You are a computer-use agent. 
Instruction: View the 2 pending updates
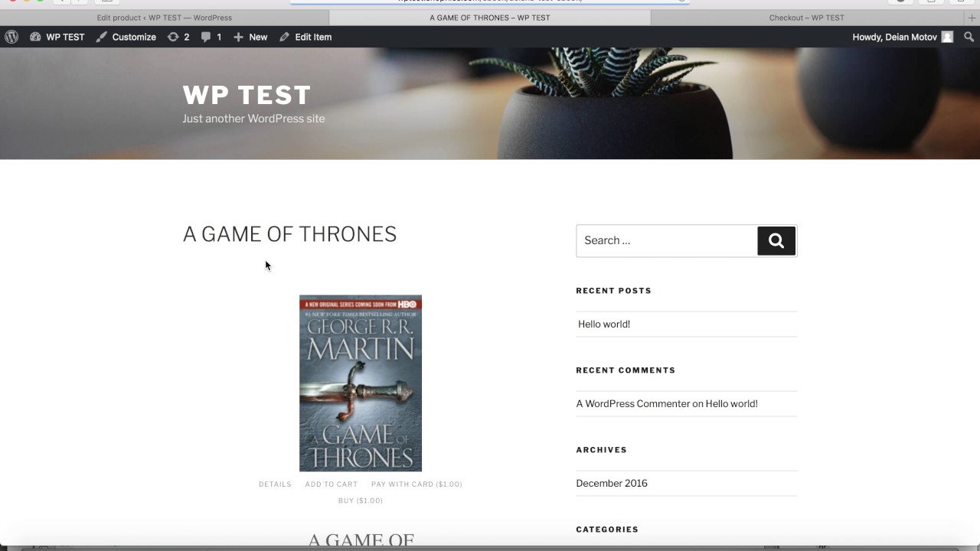(x=178, y=37)
